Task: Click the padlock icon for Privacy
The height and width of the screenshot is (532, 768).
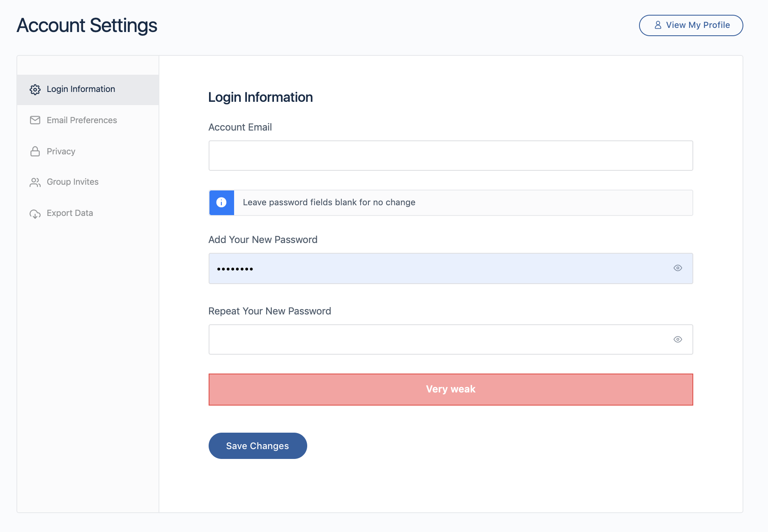Action: 35,151
